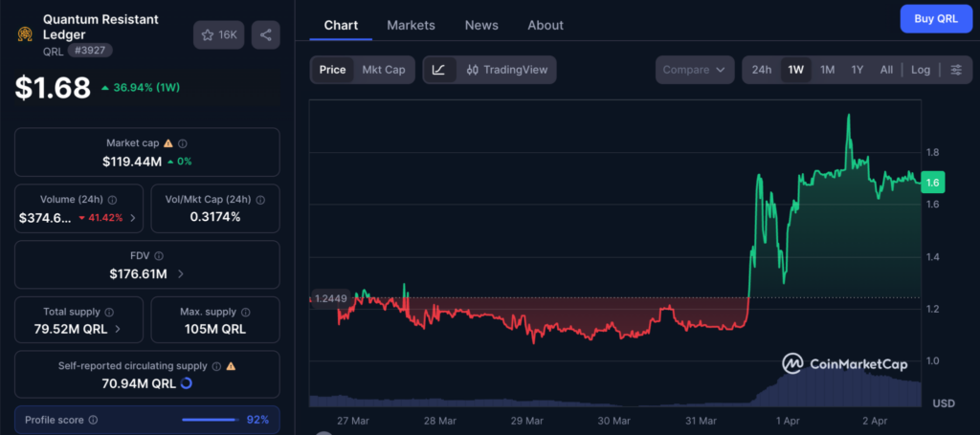The width and height of the screenshot is (980, 435).
Task: Switch to TradingView candlestick chart
Action: 506,70
